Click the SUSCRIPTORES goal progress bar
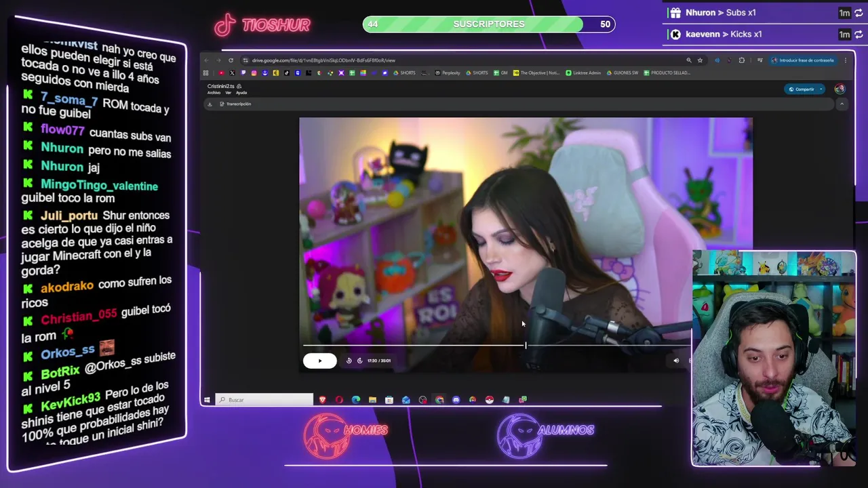The width and height of the screenshot is (868, 488). click(489, 24)
